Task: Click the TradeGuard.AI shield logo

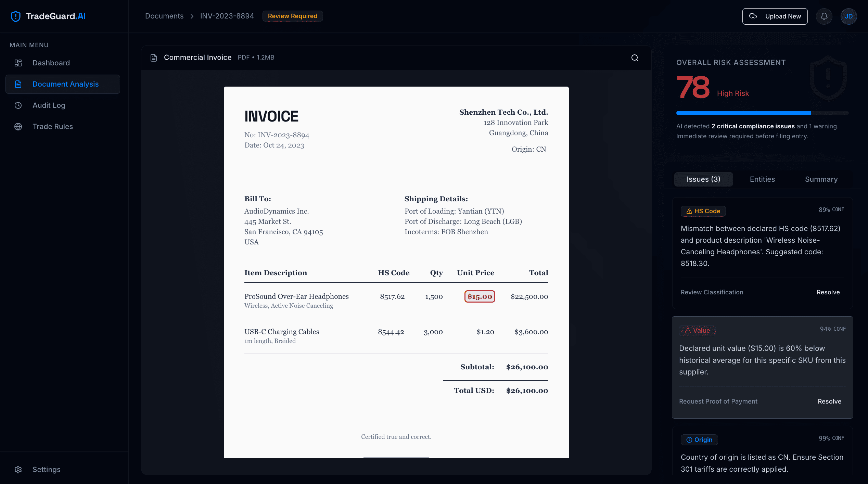Action: 16,16
